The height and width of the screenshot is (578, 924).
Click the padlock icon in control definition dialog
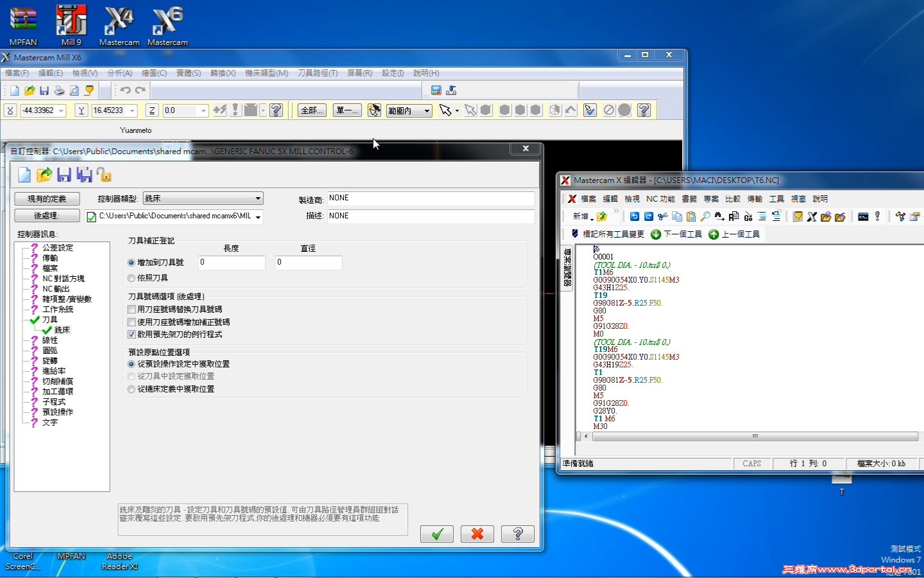(104, 175)
